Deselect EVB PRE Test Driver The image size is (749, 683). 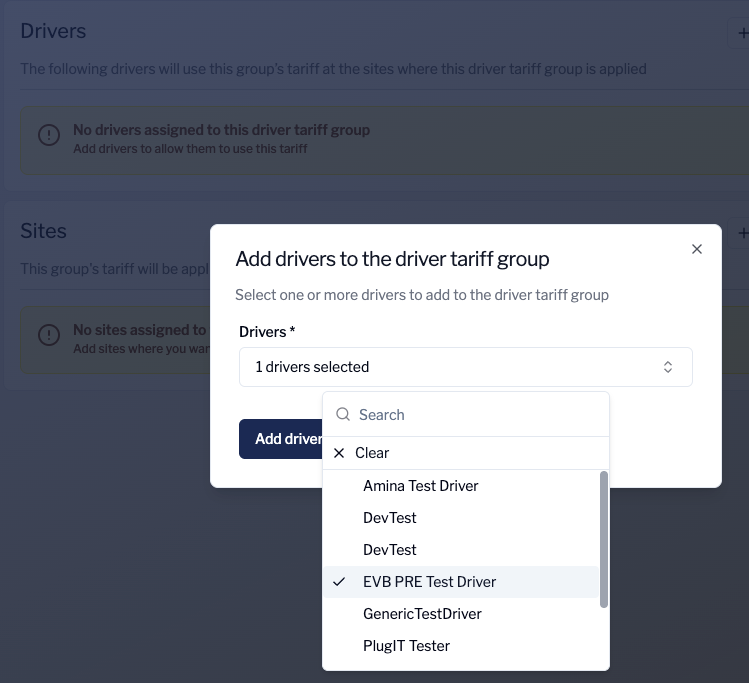(429, 582)
